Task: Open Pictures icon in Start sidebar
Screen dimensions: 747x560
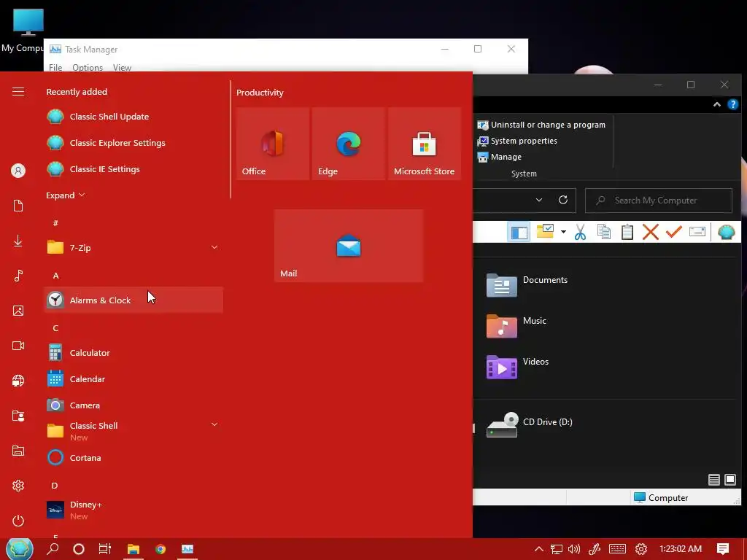Action: tap(18, 311)
